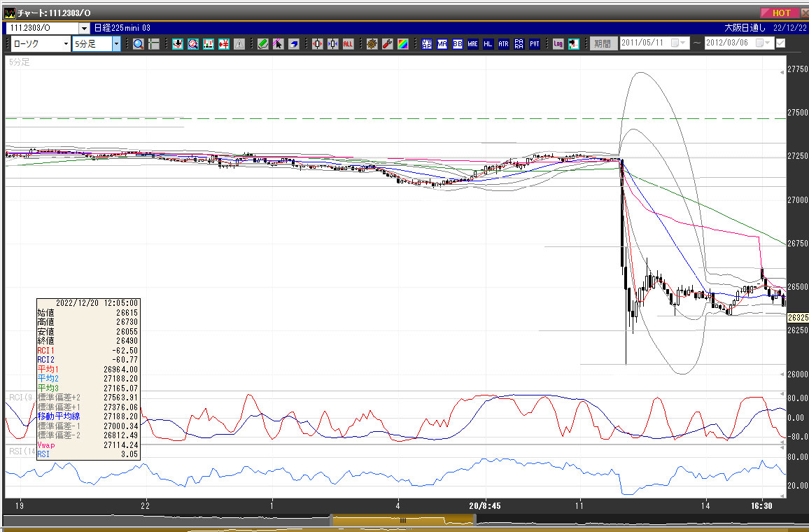809x532 pixels.
Task: Select the green pencil drawing tool
Action: [x=263, y=44]
